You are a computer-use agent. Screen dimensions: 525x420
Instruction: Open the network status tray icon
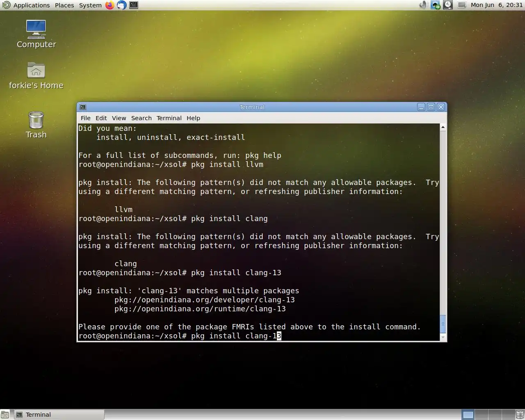pos(436,5)
